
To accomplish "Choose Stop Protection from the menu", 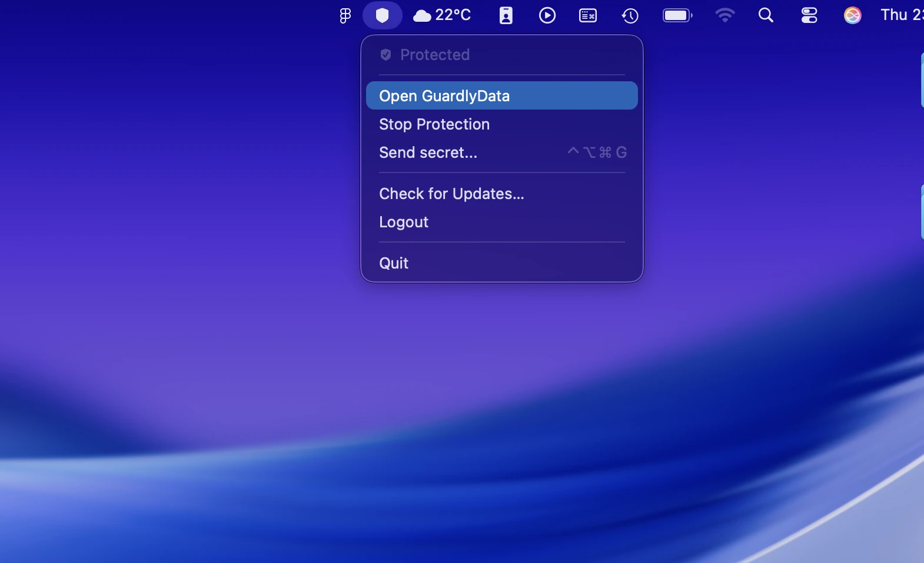I will 502,124.
